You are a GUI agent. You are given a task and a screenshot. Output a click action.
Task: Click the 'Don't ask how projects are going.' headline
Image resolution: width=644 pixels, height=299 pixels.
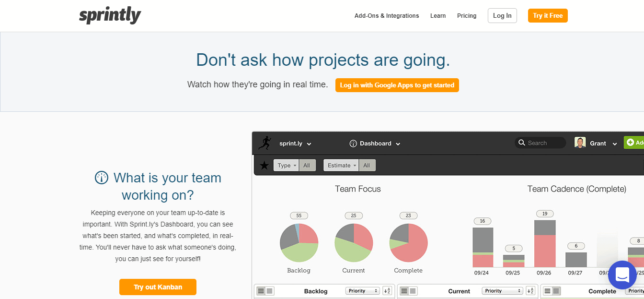point(323,60)
